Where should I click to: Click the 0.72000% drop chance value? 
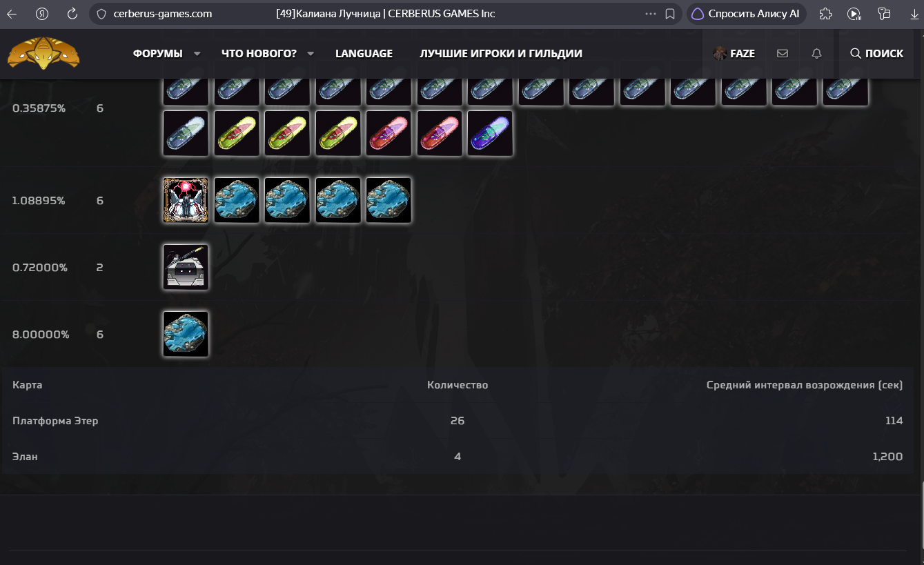(40, 268)
